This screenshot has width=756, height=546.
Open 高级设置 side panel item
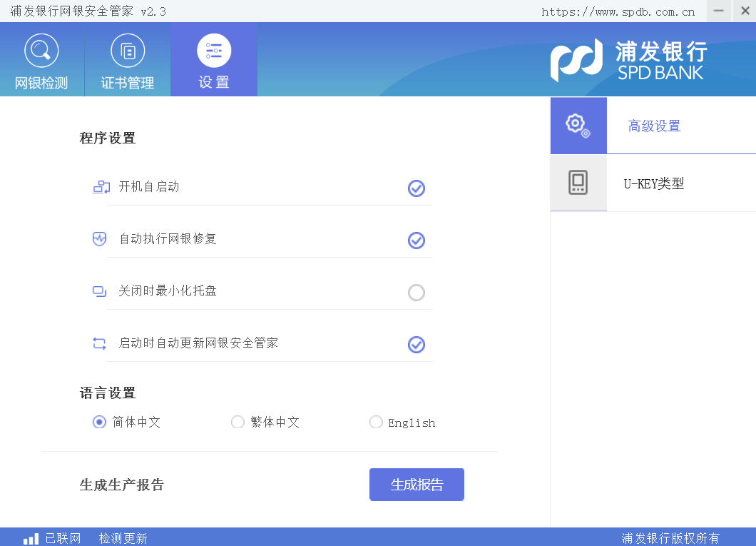653,126
